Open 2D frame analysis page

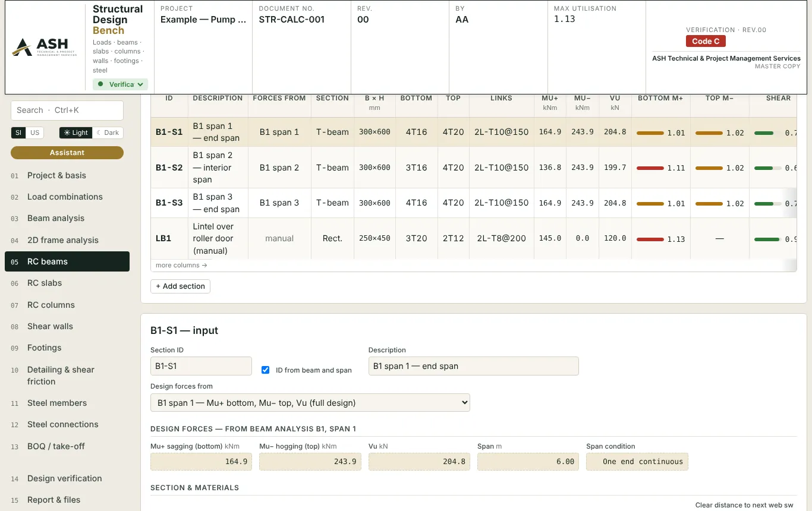click(x=67, y=240)
